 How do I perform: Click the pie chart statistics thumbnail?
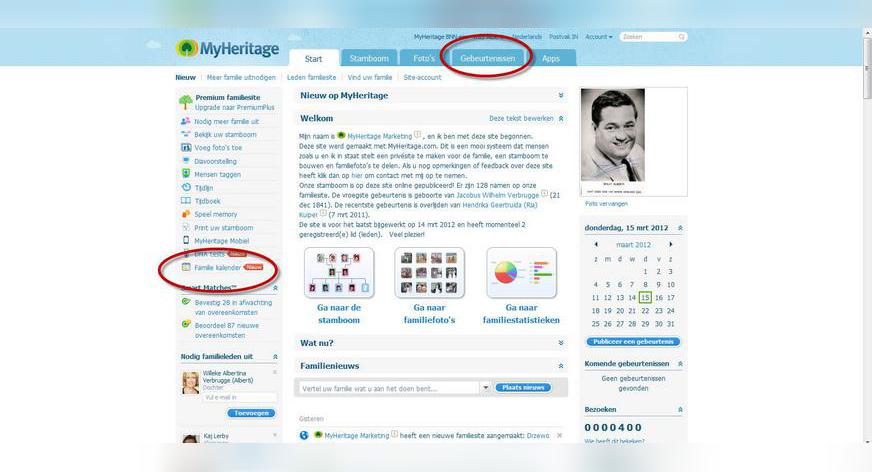point(521,272)
